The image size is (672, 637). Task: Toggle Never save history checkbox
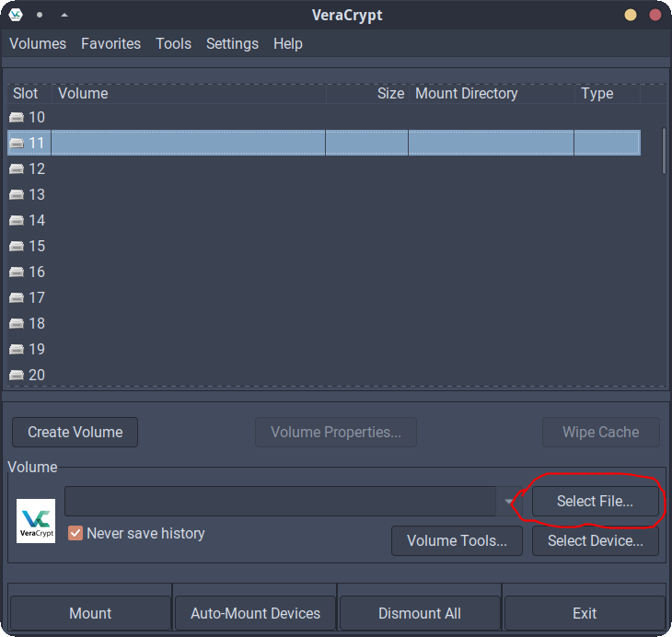pos(75,533)
